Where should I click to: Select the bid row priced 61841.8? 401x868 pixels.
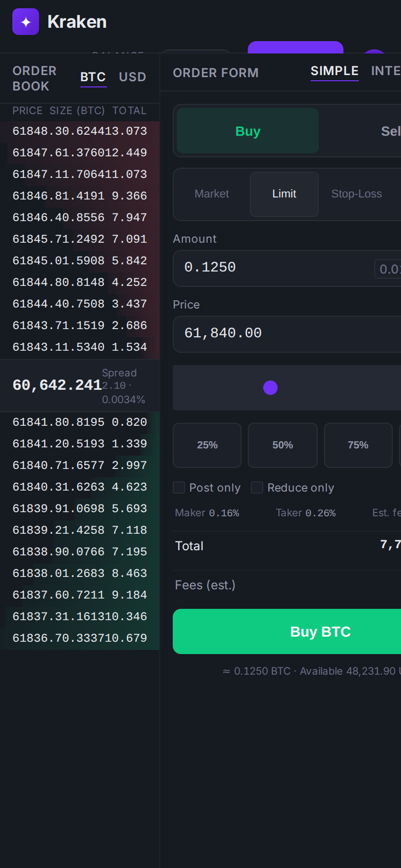(x=80, y=422)
